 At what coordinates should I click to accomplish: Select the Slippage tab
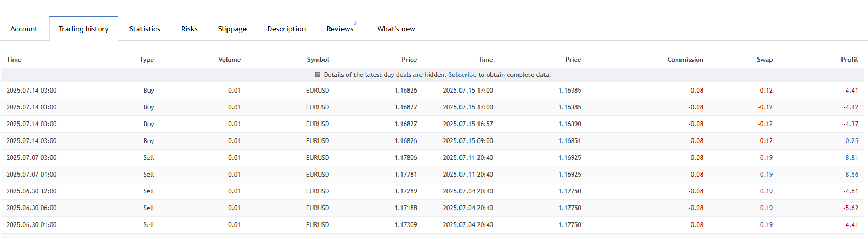232,29
